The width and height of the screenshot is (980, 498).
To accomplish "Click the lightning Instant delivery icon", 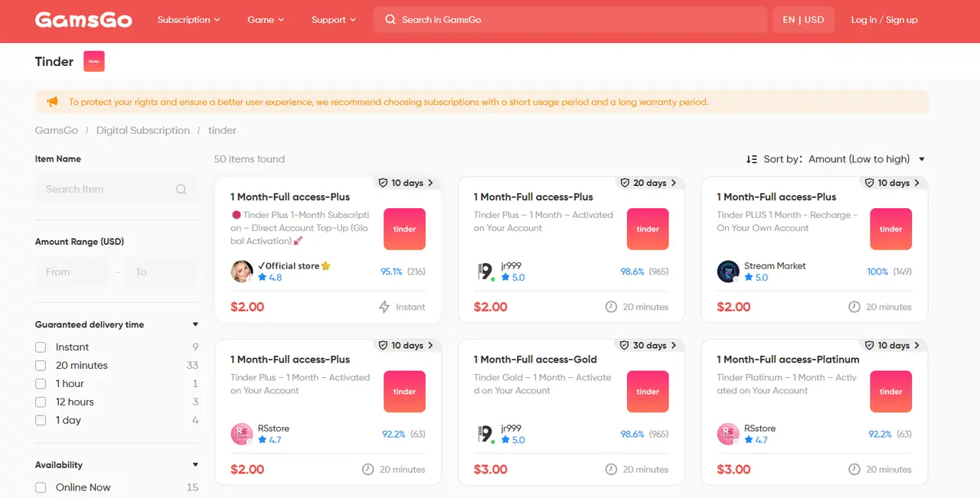I will point(385,307).
